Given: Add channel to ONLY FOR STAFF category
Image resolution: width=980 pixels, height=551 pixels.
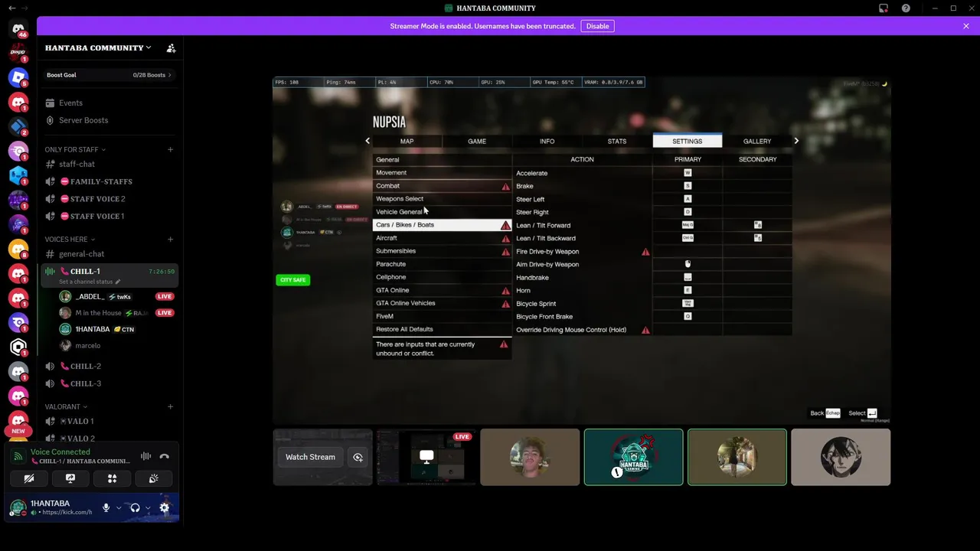Looking at the screenshot, I should (x=170, y=149).
